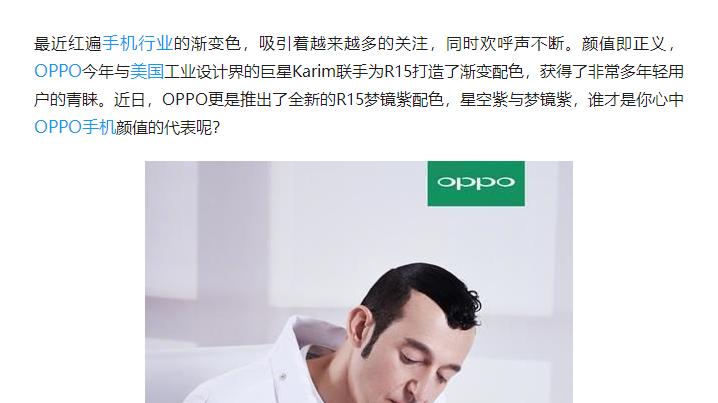Open the 手机行业 hyperlink
This screenshot has height=403, width=718.
click(138, 44)
